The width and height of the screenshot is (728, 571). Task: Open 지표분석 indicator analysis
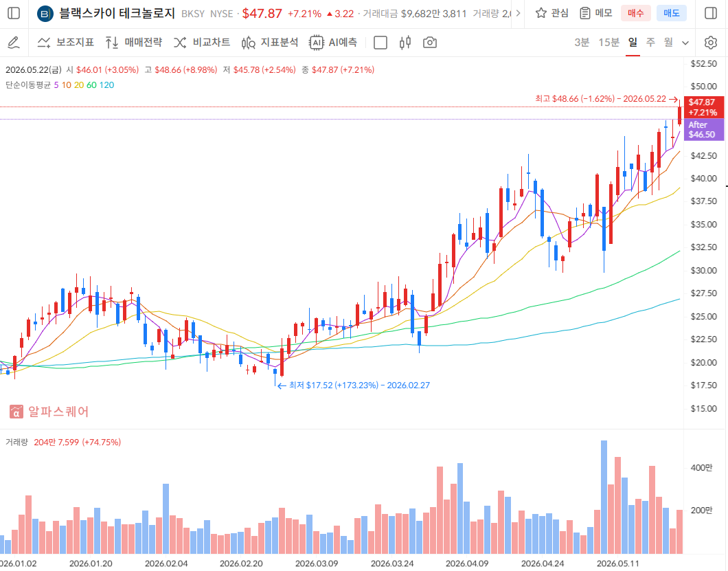(270, 43)
